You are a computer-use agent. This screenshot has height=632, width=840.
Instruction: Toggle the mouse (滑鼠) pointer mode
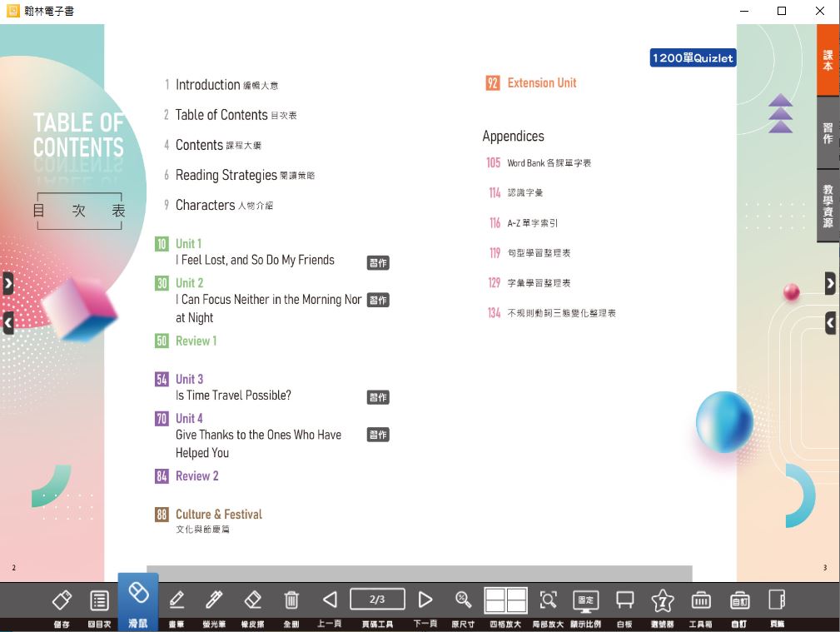click(x=138, y=595)
